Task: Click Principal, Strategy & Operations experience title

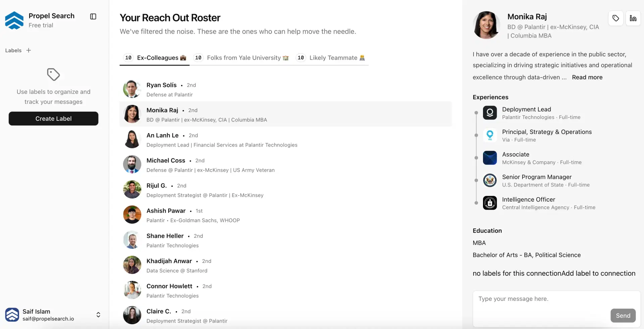Action: click(x=547, y=132)
